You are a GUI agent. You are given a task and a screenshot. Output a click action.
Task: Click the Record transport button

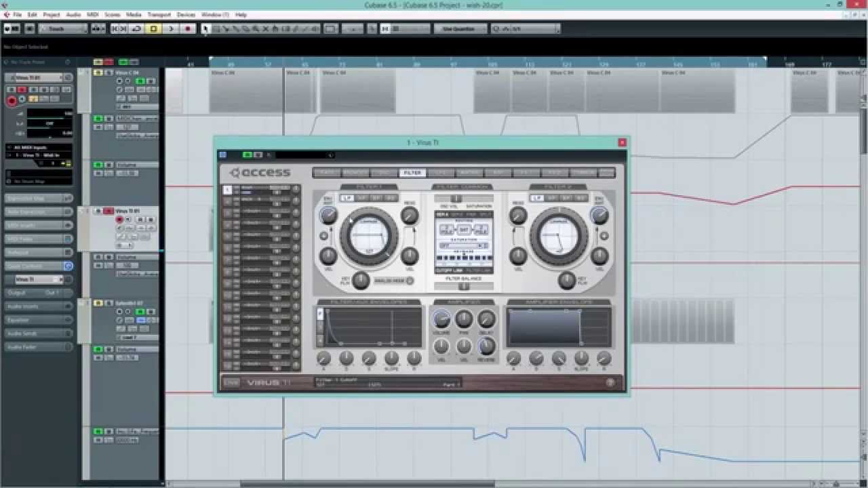(188, 28)
